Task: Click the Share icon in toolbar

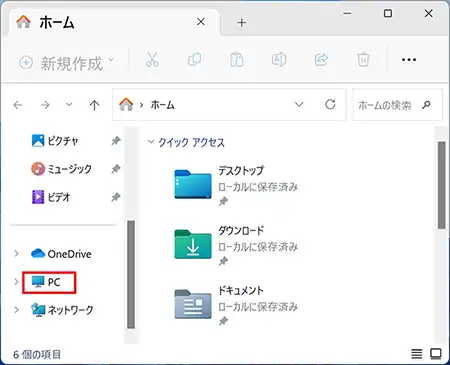Action: click(x=321, y=60)
